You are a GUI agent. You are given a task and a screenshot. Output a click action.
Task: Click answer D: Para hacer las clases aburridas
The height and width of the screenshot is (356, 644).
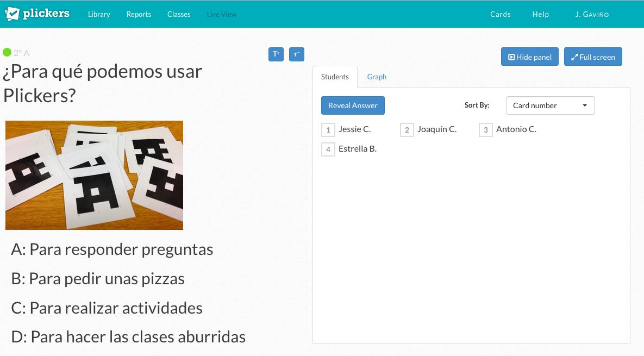[x=128, y=337]
